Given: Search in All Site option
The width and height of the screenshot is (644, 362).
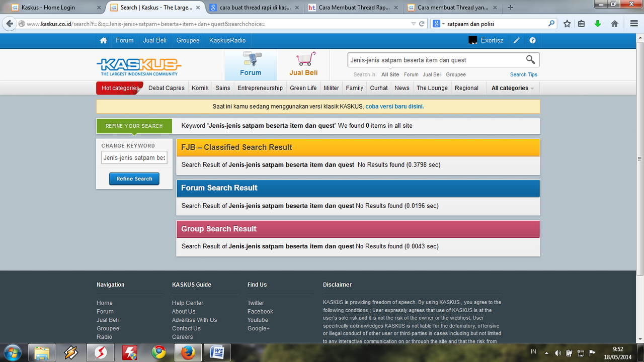Looking at the screenshot, I should pyautogui.click(x=390, y=74).
